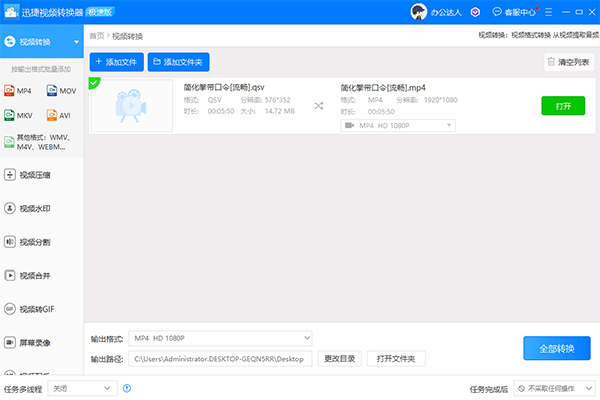Image resolution: width=600 pixels, height=400 pixels.
Task: Click the app logo in title bar
Action: tap(10, 12)
